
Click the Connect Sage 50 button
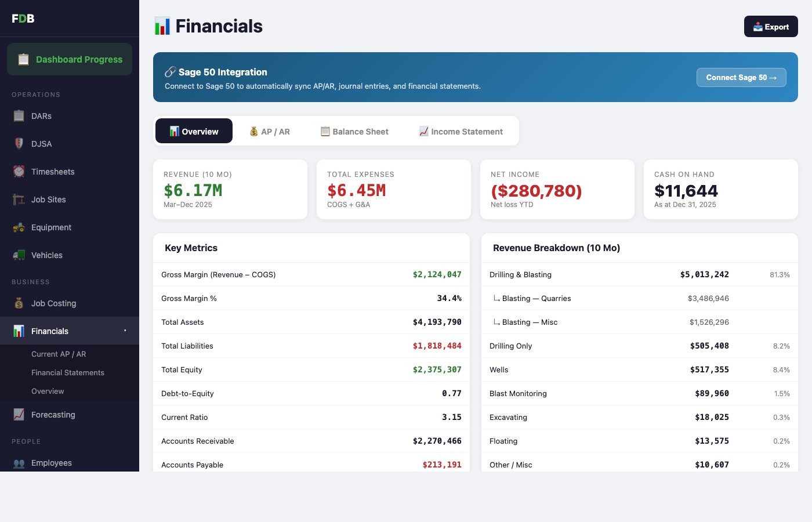point(741,77)
